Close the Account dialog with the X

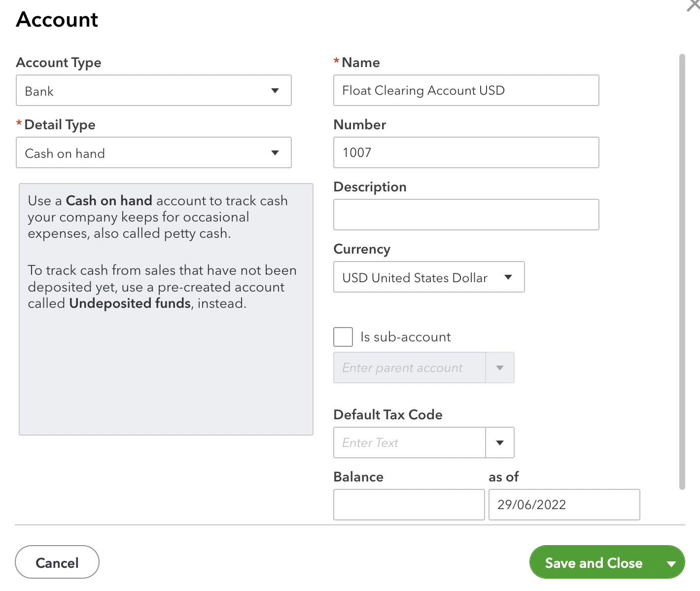click(x=694, y=5)
